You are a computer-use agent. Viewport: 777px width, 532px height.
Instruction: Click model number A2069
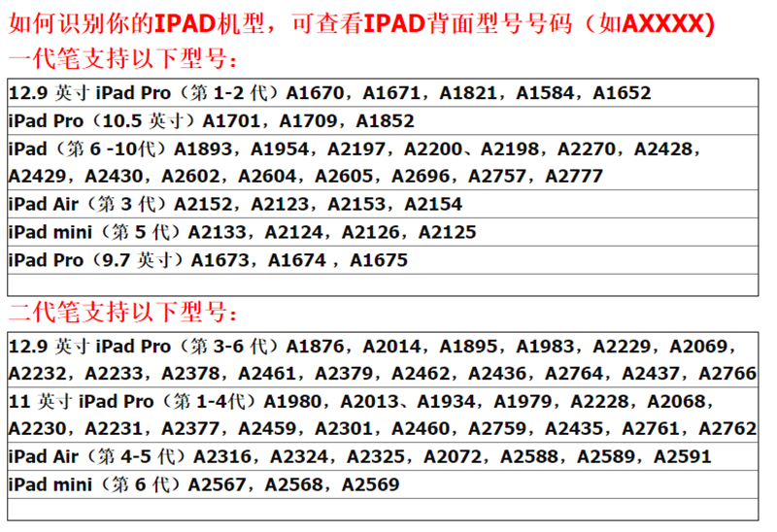click(x=698, y=347)
